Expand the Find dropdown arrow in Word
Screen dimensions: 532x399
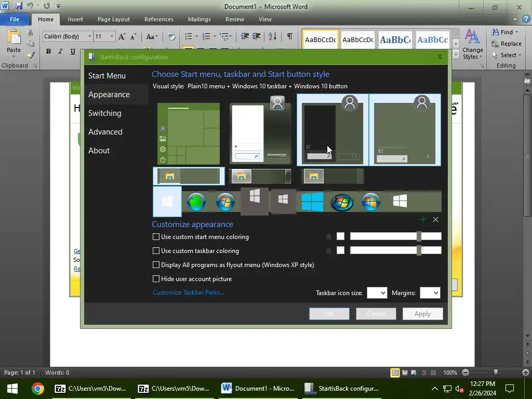(x=517, y=32)
